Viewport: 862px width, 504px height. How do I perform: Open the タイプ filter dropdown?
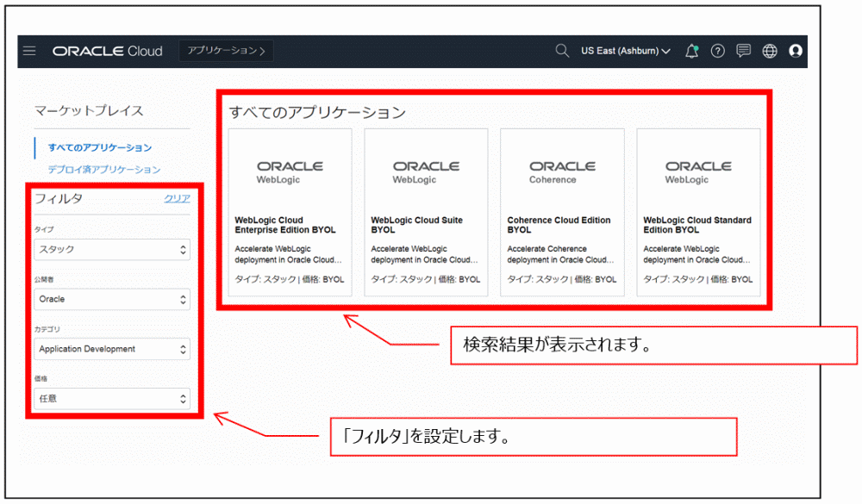click(x=112, y=249)
